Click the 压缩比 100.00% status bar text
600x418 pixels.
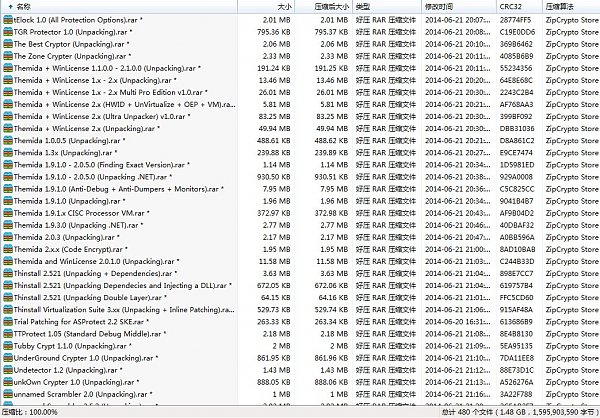coord(30,412)
